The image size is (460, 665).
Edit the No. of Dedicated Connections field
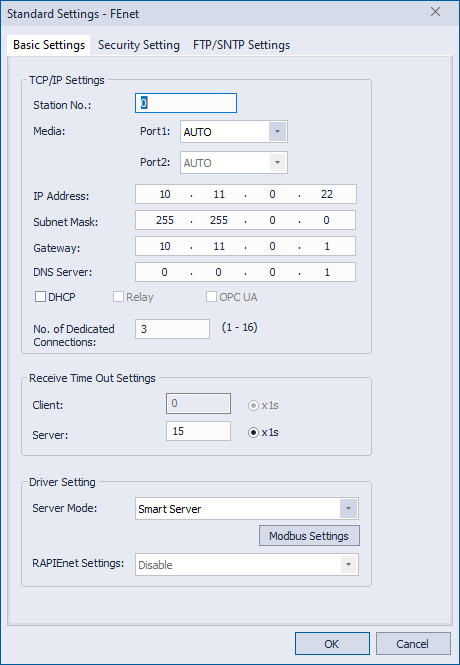(x=172, y=329)
